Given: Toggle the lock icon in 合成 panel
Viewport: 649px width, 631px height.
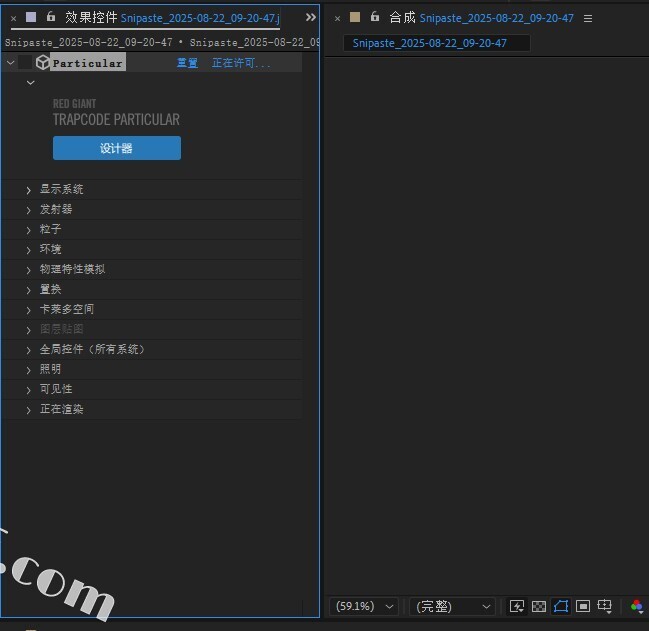Looking at the screenshot, I should 375,17.
